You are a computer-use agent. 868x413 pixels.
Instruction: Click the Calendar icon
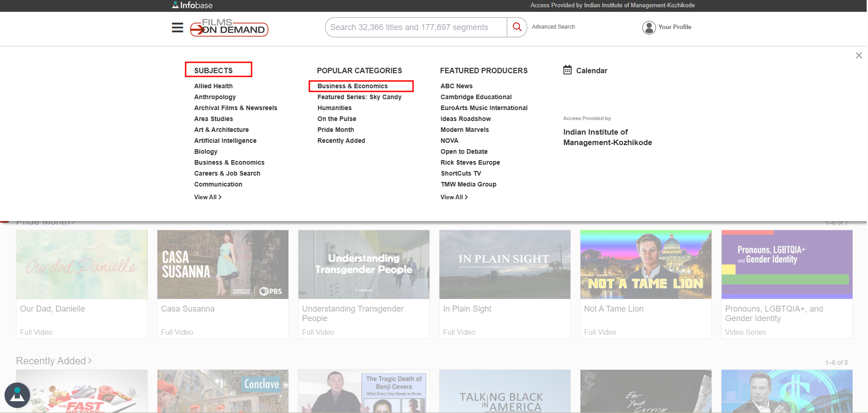(567, 70)
